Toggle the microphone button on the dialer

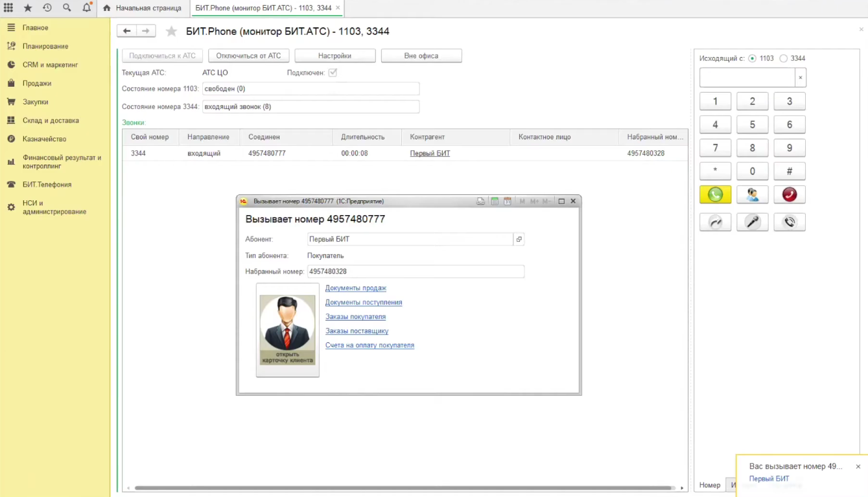coord(753,222)
